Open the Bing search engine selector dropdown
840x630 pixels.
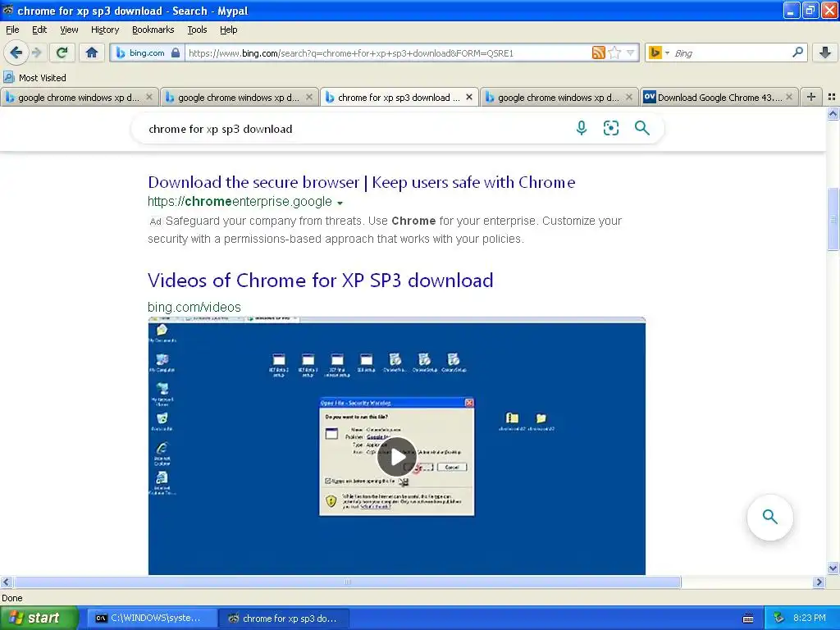tap(659, 52)
